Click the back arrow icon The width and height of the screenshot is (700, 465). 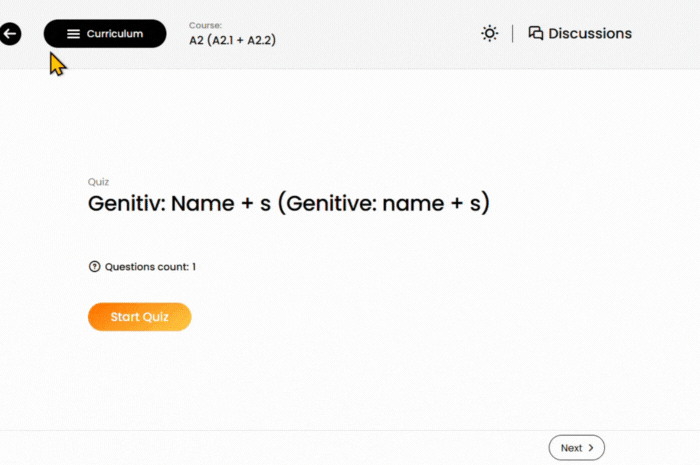tap(10, 34)
